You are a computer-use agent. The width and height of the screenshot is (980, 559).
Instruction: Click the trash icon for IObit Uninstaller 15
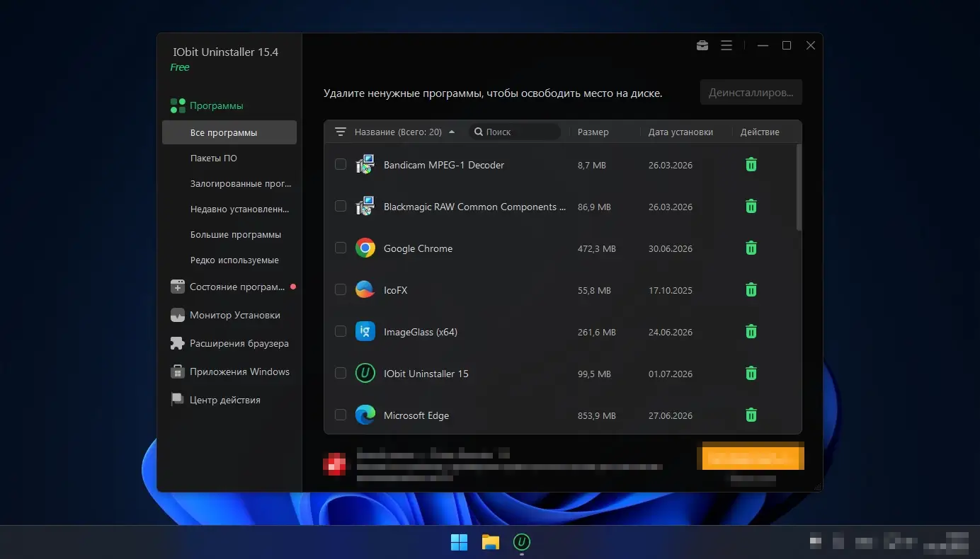(751, 374)
